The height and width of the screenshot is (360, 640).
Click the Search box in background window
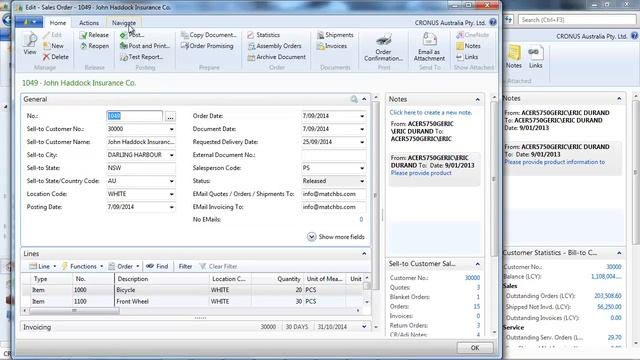pos(577,20)
